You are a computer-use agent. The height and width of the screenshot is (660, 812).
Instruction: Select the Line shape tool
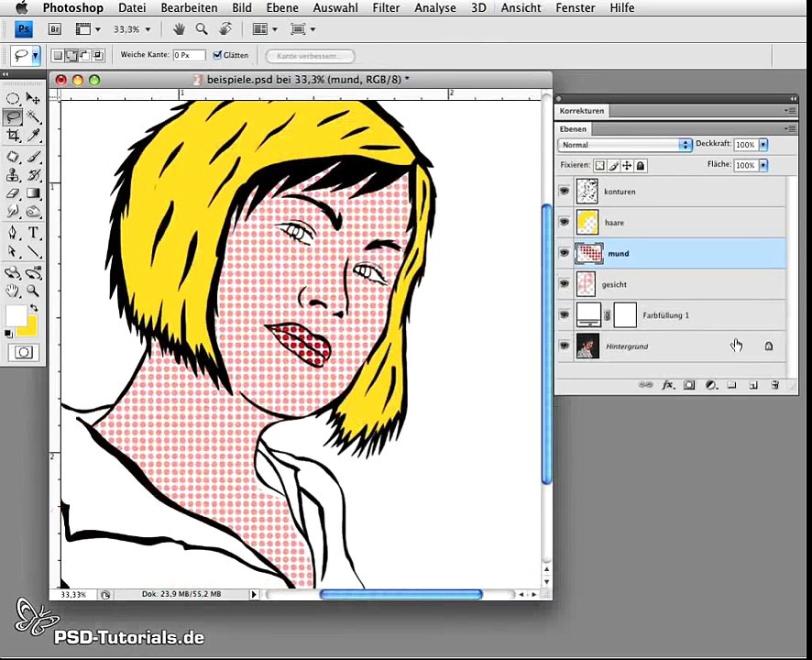pos(33,251)
